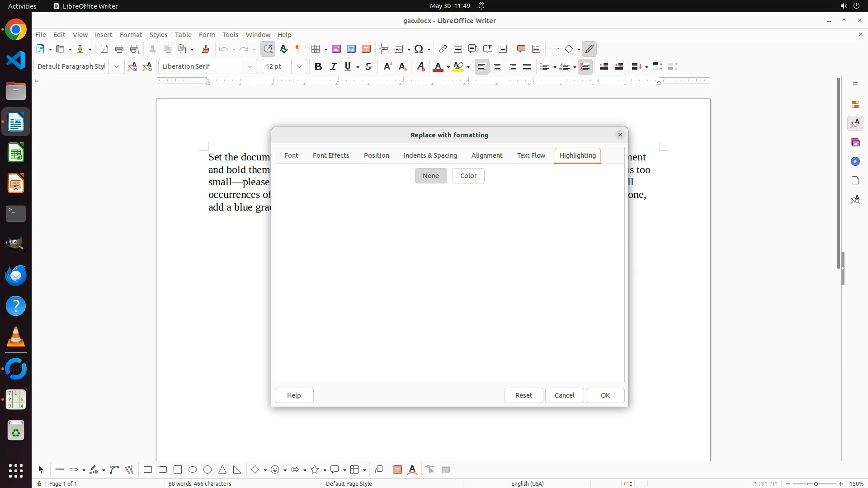The height and width of the screenshot is (488, 868).
Task: Click the Insert Special Character omega icon
Action: (419, 49)
